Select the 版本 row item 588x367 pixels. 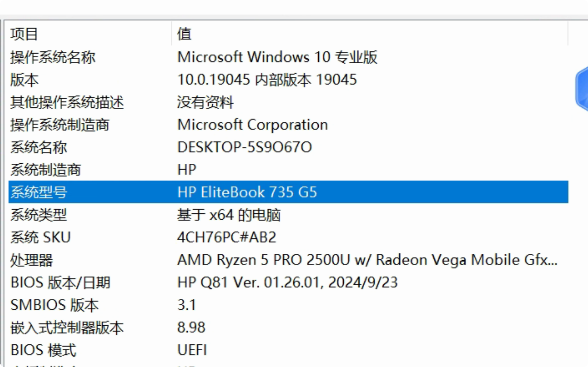(24, 80)
